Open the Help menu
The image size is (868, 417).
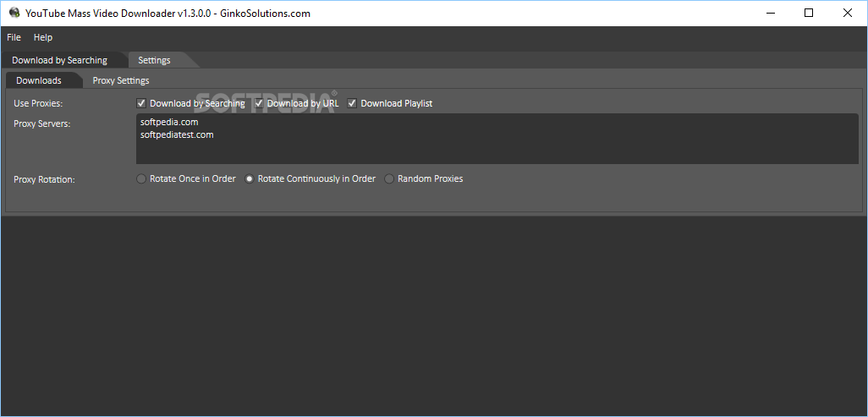(42, 37)
